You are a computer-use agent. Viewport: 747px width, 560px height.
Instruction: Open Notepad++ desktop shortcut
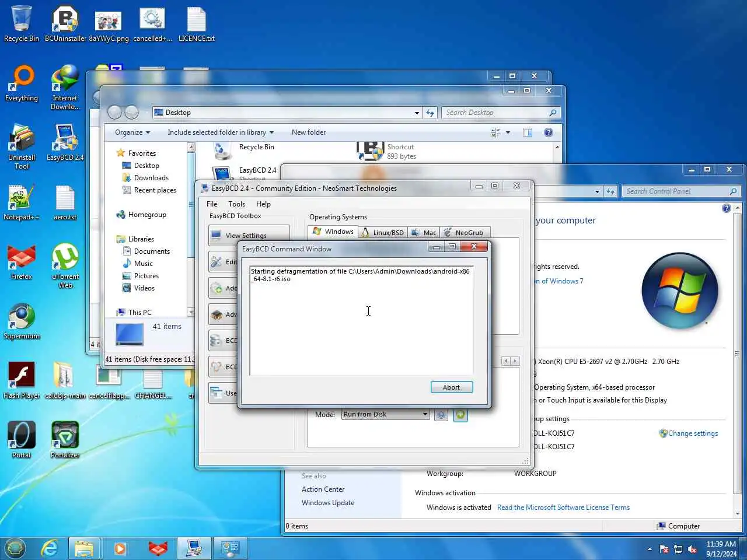tap(22, 202)
